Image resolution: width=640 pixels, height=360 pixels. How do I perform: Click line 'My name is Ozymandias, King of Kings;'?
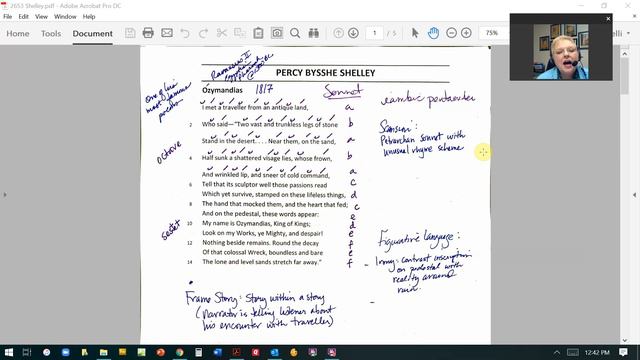pos(256,224)
